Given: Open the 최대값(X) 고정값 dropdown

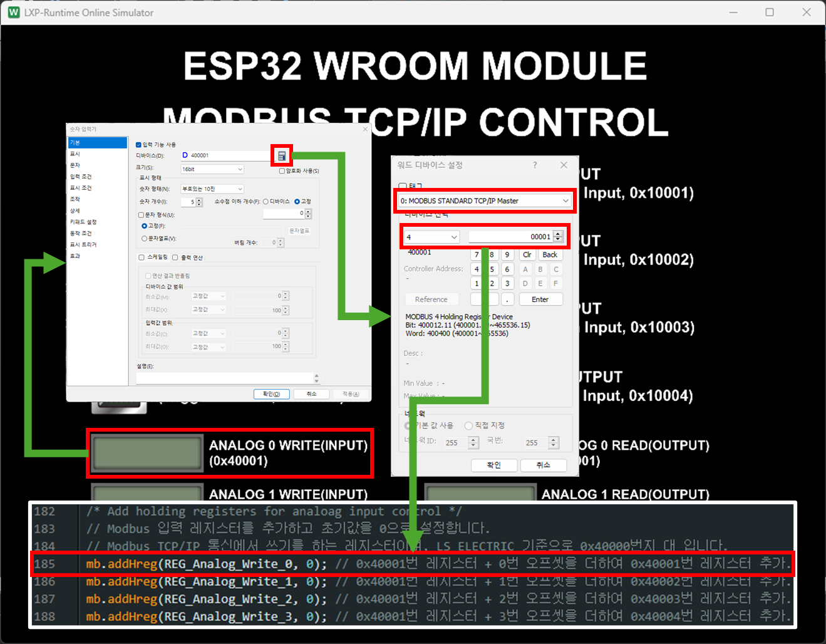Looking at the screenshot, I should point(209,309).
